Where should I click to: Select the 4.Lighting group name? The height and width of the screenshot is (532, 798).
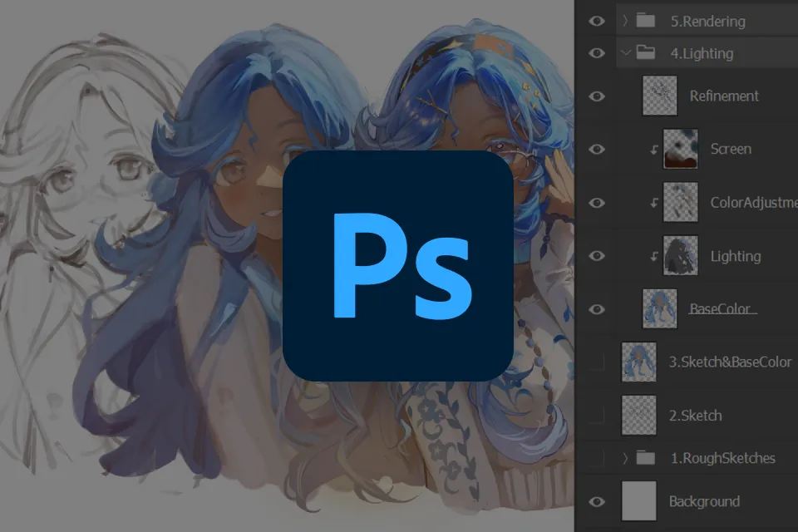click(702, 53)
